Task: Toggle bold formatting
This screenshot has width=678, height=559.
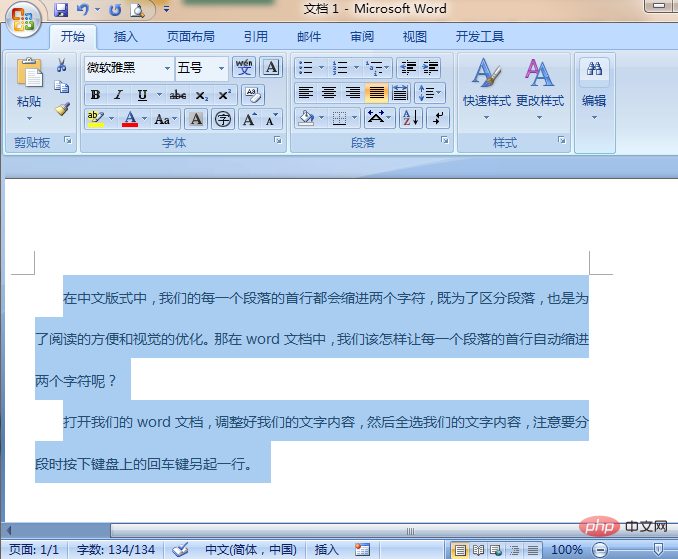Action: point(95,95)
